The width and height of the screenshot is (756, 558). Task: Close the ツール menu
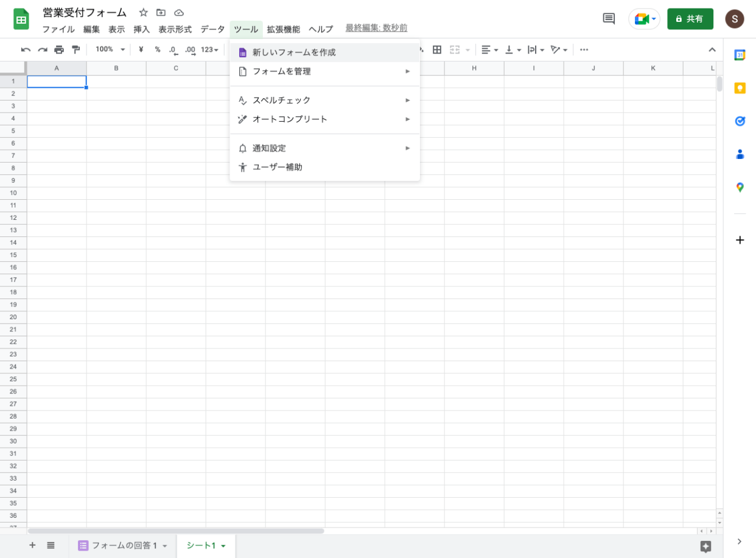coord(246,29)
